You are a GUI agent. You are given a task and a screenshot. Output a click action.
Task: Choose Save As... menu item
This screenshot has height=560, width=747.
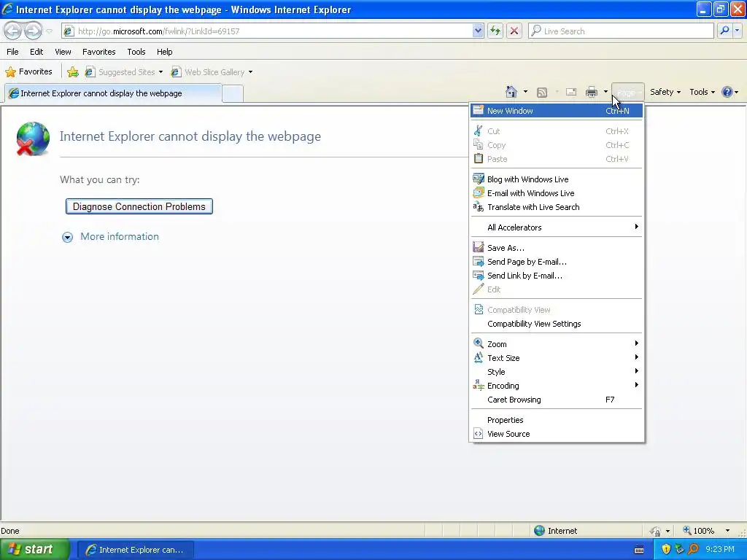click(557, 248)
